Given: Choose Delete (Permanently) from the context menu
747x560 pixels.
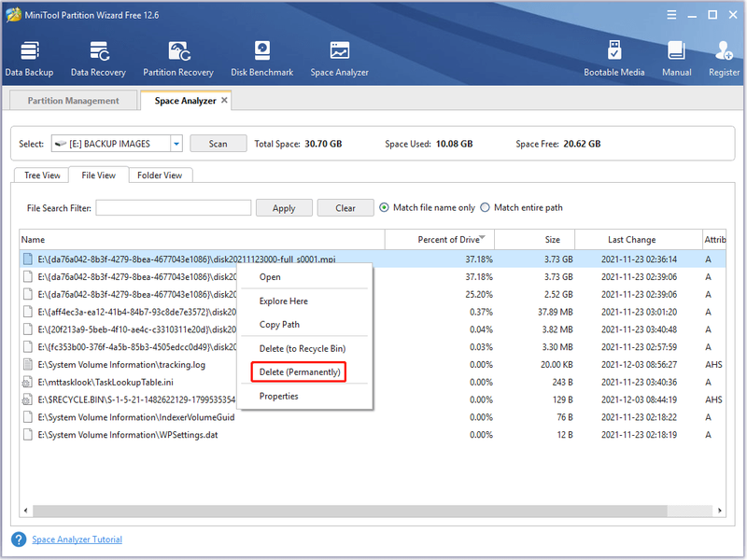Looking at the screenshot, I should (x=300, y=371).
